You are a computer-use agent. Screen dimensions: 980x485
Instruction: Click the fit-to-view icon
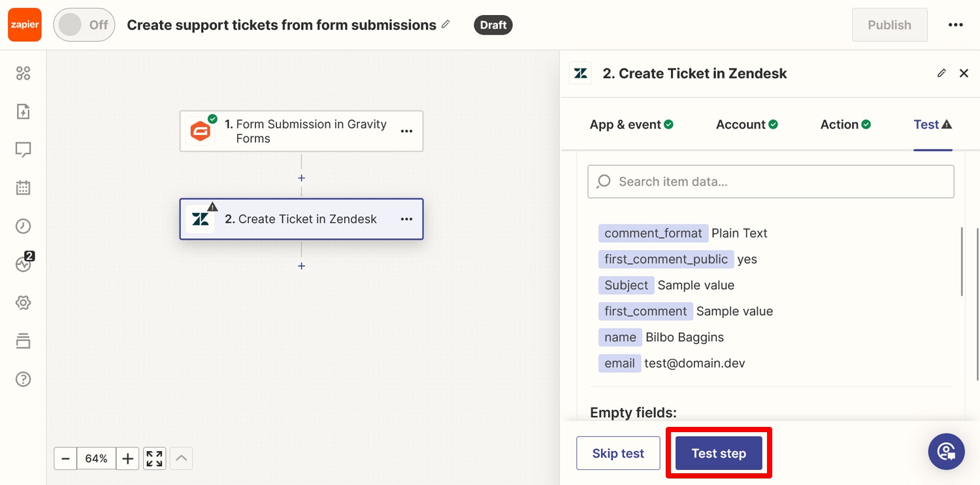[x=155, y=459]
